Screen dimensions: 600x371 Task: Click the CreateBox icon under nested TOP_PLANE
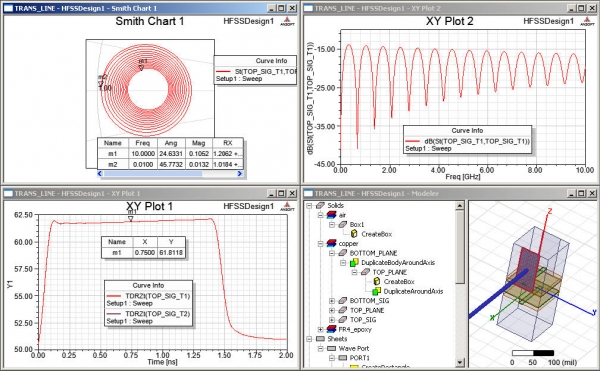[x=377, y=282]
